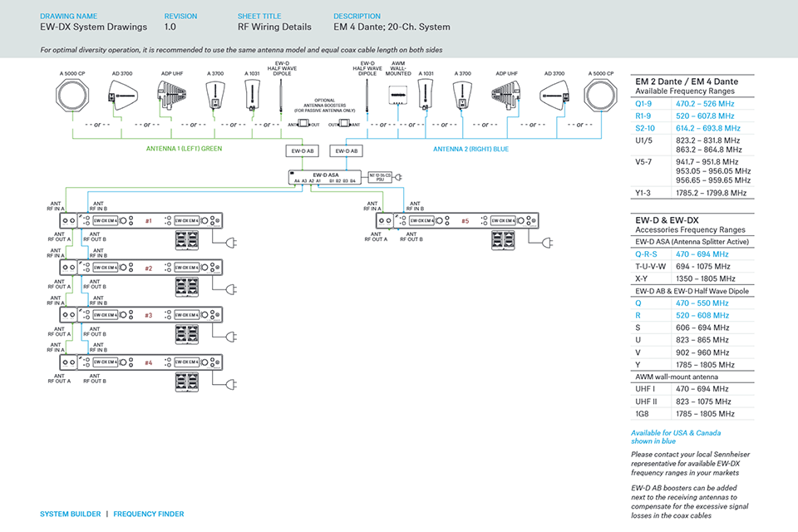This screenshot has height=532, width=798.
Task: Select receiver unit #4
Action: [x=141, y=362]
